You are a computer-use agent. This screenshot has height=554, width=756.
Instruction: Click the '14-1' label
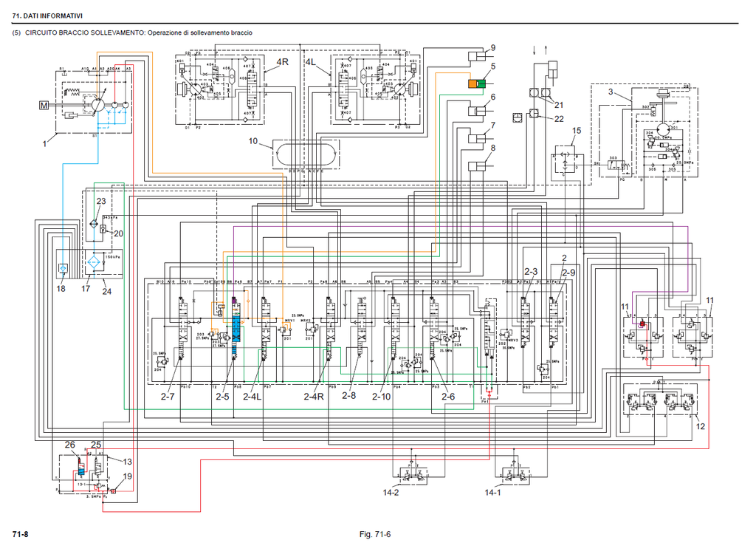pos(492,493)
